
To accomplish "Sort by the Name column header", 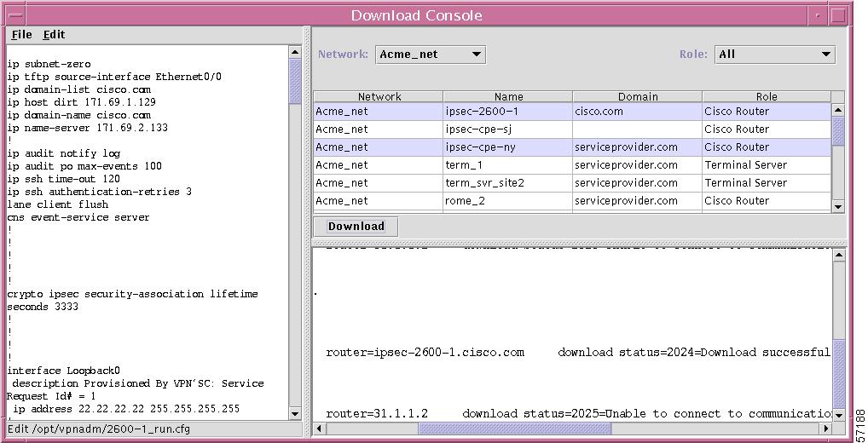I will point(508,97).
